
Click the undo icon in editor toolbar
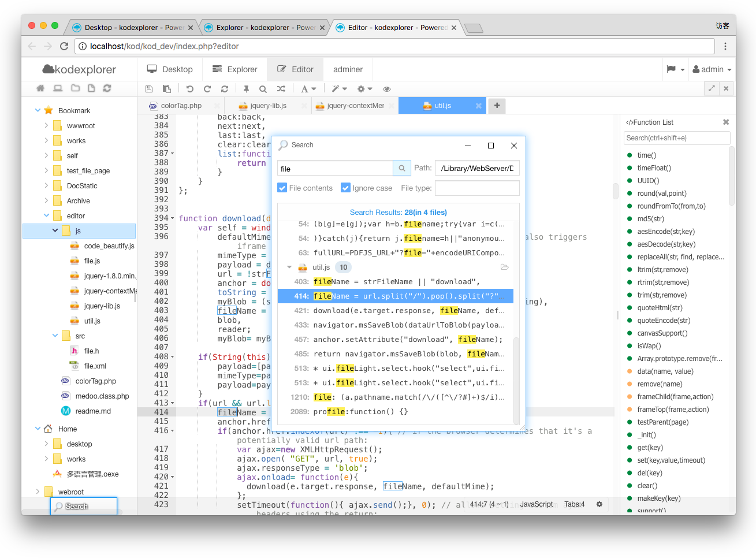point(190,89)
